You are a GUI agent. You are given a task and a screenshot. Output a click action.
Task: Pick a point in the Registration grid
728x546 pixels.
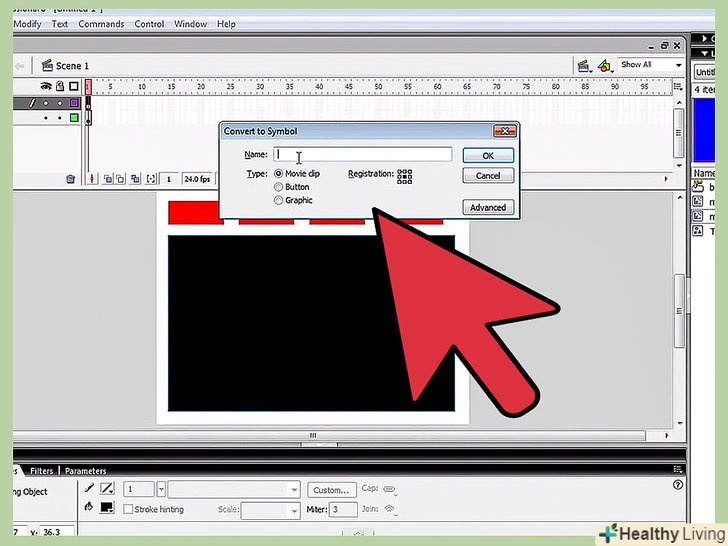pos(405,176)
